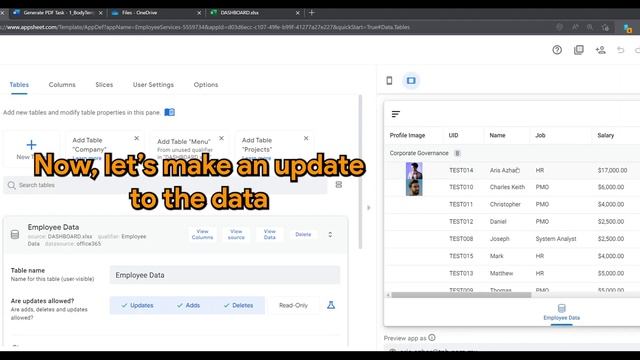Click the undo arrow icon

pos(620,50)
